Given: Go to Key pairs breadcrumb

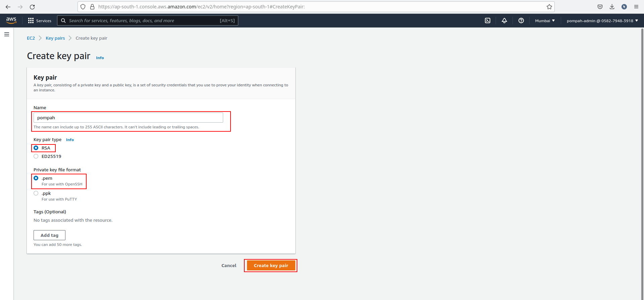Looking at the screenshot, I should click(x=55, y=38).
